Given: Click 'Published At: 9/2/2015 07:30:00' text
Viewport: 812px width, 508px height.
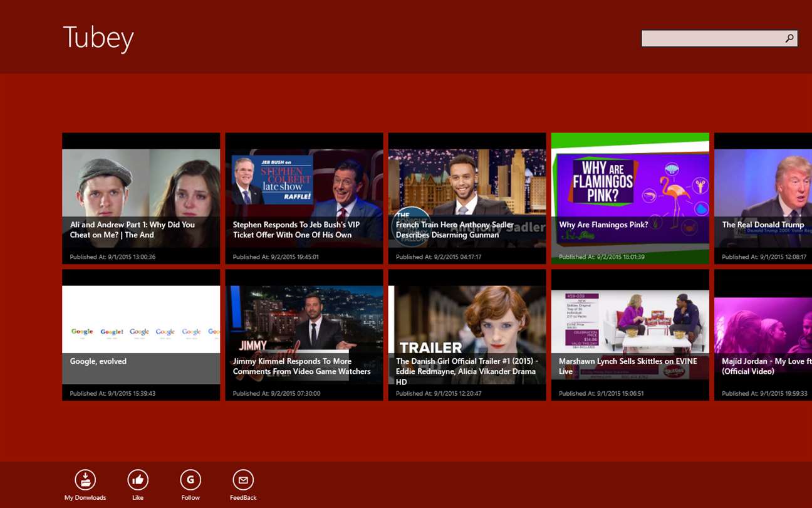Looking at the screenshot, I should (x=276, y=394).
